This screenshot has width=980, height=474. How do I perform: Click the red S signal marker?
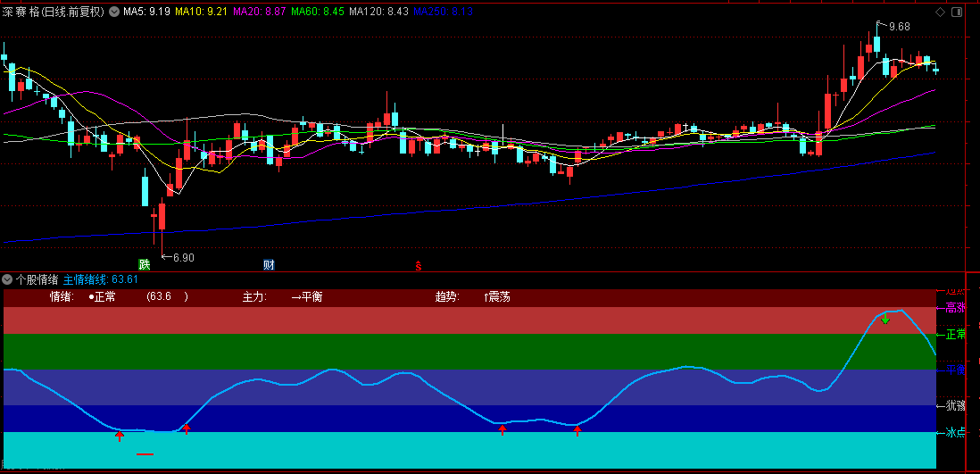(x=417, y=265)
